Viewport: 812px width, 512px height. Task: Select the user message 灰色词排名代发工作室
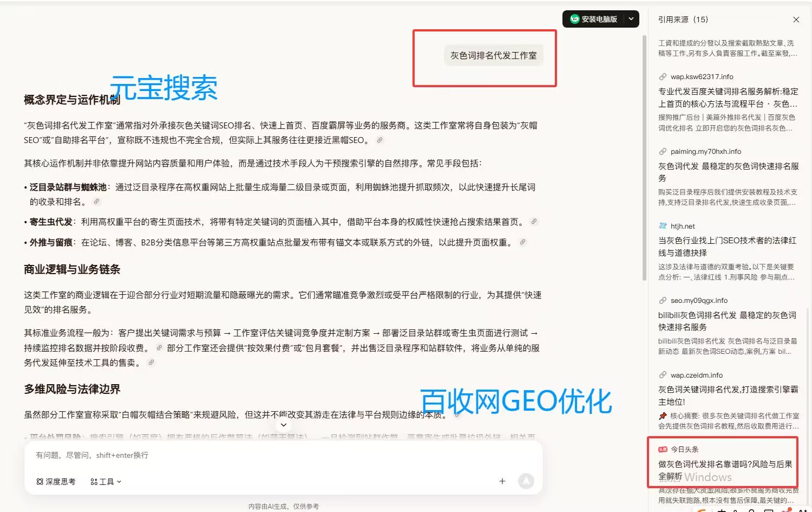click(x=494, y=55)
